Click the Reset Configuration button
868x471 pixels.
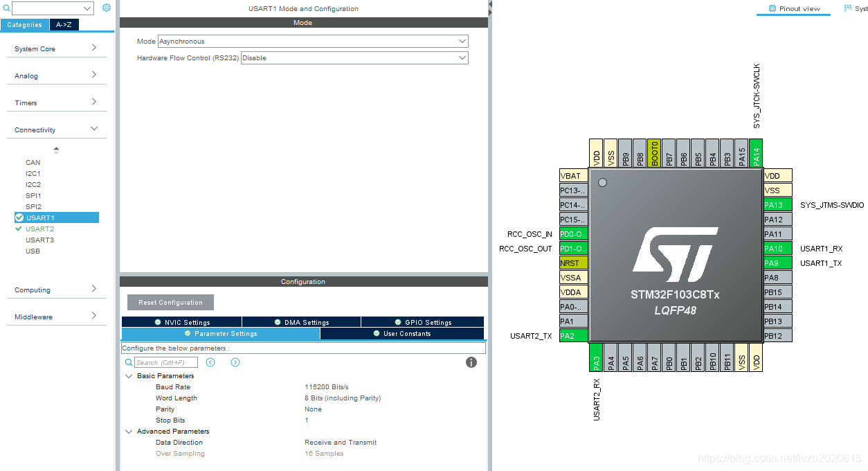click(170, 303)
